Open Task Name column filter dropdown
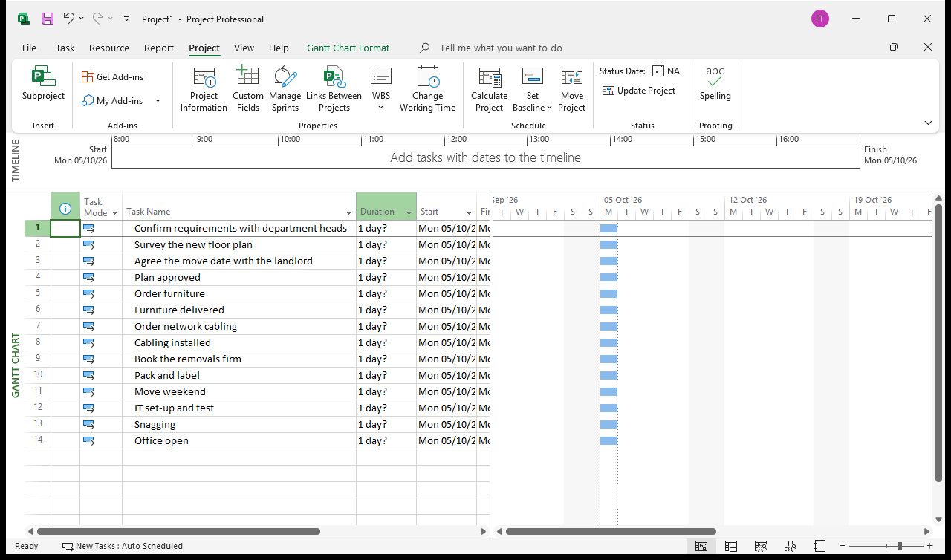 click(x=349, y=213)
